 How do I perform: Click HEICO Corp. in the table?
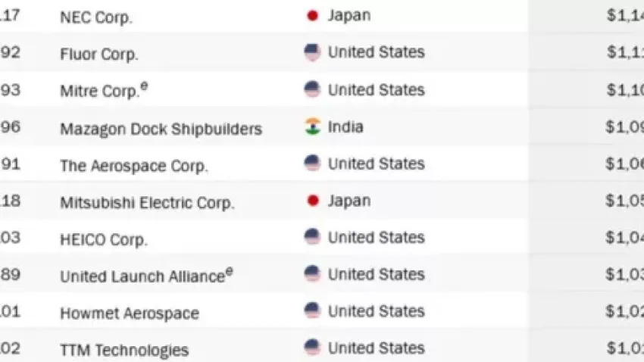[104, 240]
